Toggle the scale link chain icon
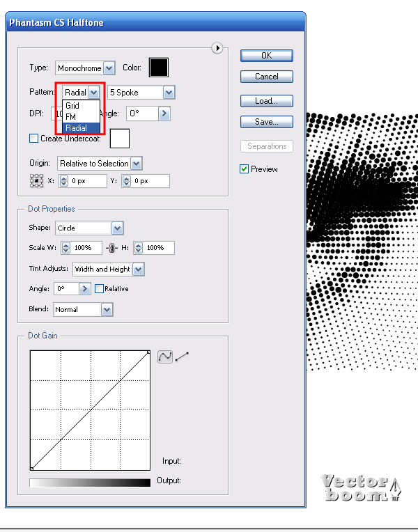The image size is (418, 532). click(111, 248)
